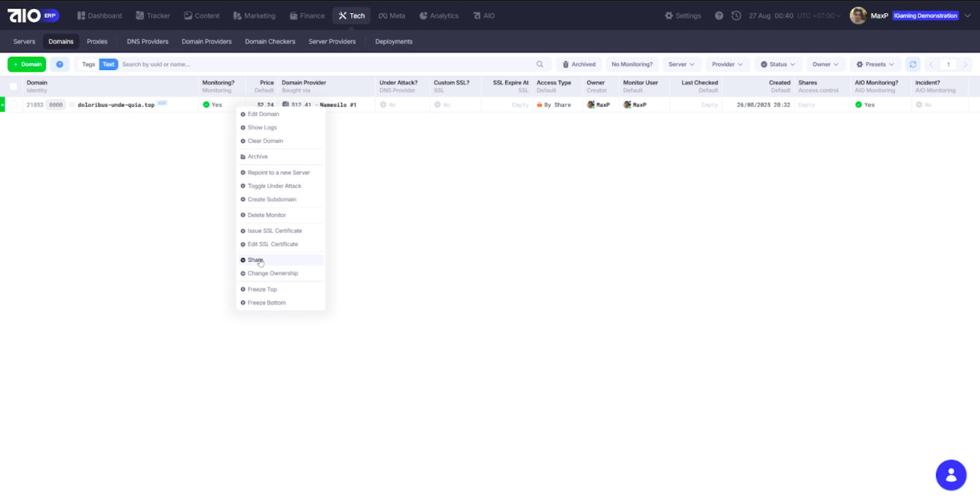Select Archive from context menu
This screenshot has height=498, width=980.
click(281, 157)
